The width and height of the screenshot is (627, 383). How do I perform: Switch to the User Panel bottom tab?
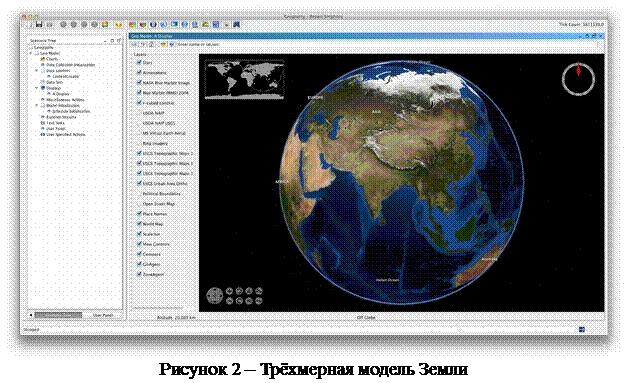pyautogui.click(x=103, y=315)
